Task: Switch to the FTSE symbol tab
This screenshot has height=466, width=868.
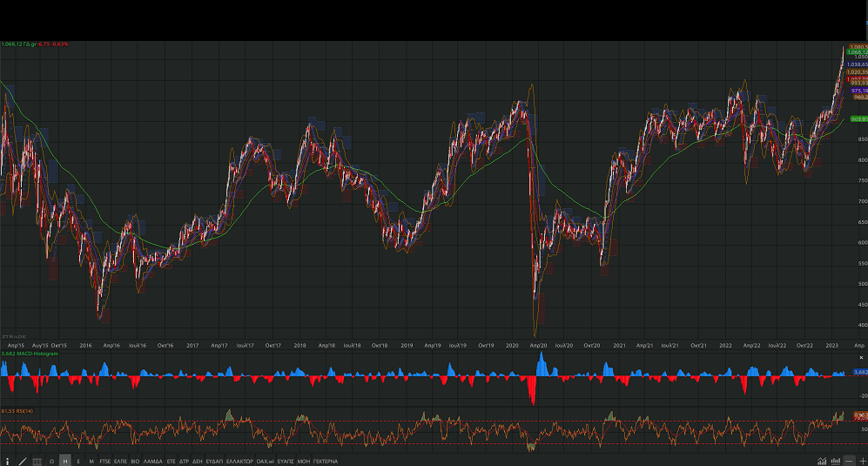Action: pos(105,460)
